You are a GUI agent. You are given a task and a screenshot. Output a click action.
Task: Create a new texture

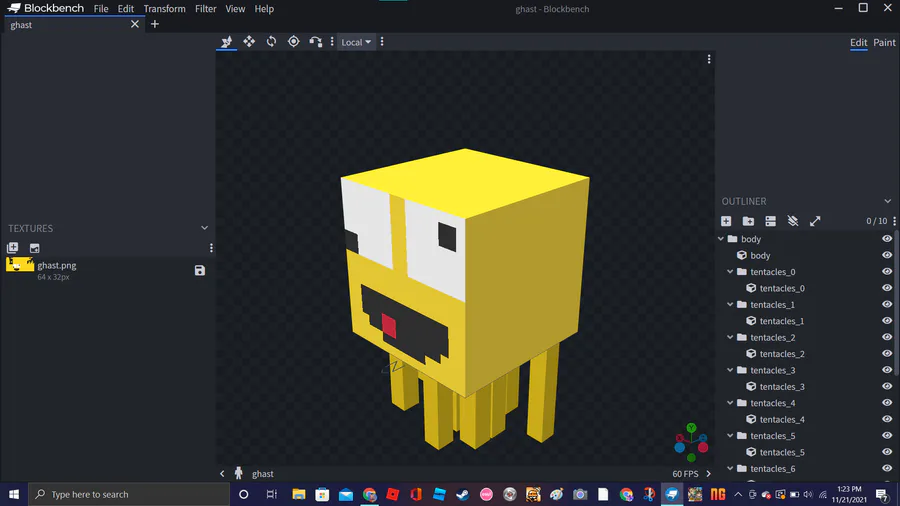click(34, 248)
